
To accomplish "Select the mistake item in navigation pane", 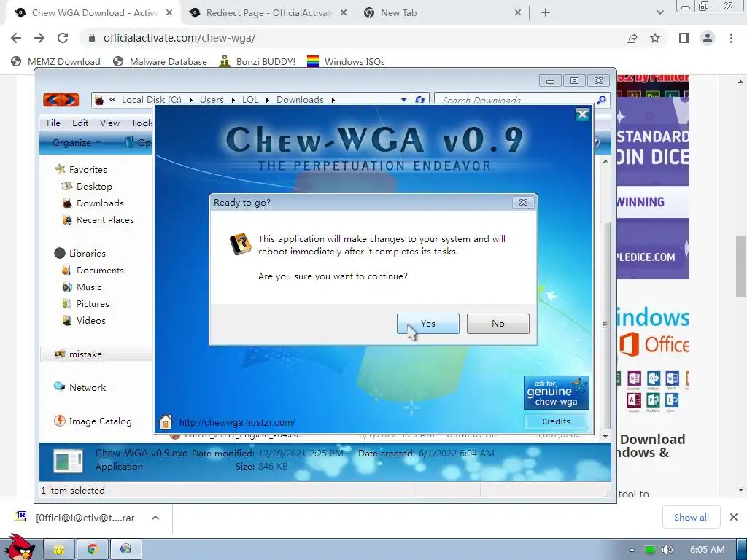I will [85, 354].
